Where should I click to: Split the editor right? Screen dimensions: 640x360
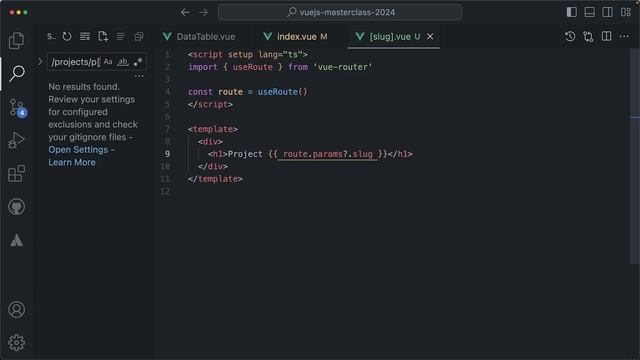point(607,37)
